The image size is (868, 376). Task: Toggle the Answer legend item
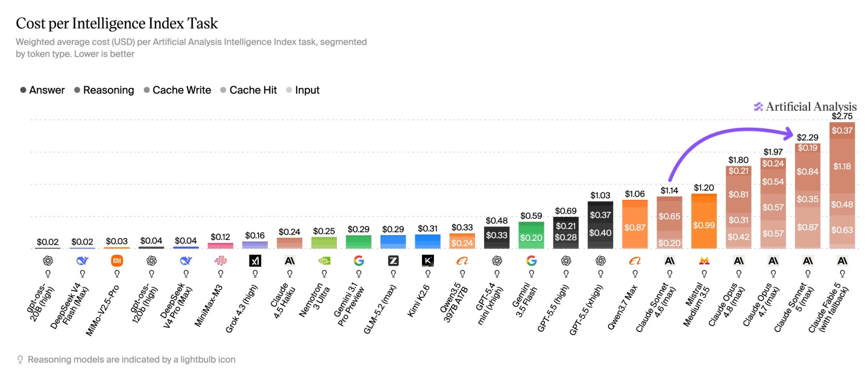[42, 90]
